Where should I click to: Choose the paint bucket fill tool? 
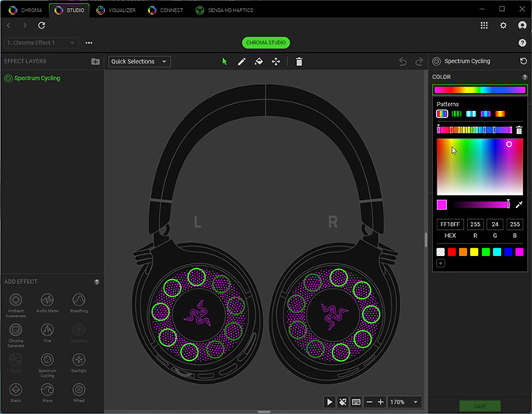point(259,62)
